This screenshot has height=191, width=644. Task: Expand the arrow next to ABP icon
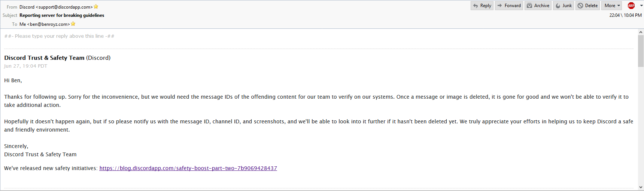pos(641,6)
